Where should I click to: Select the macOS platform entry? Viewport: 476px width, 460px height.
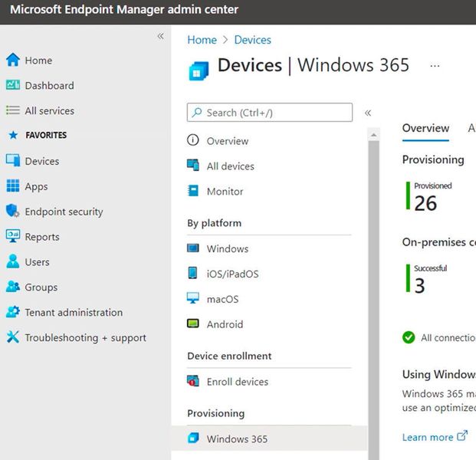(x=222, y=299)
